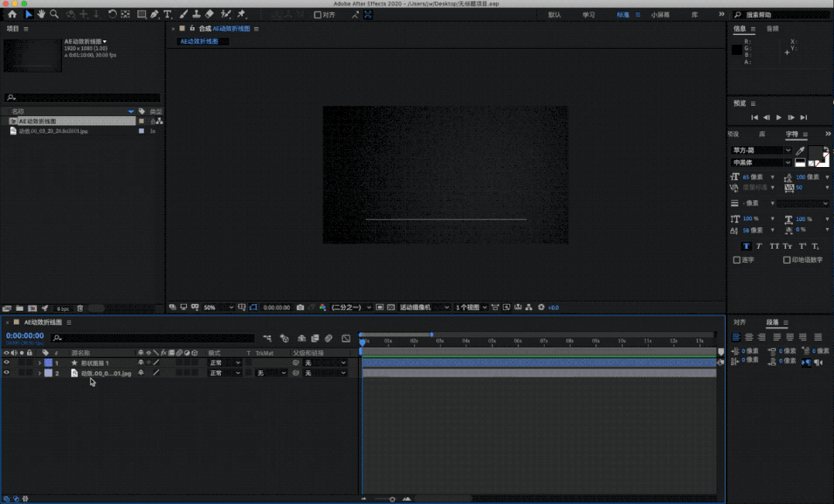Select 动效 jpg file in Project panel
Viewport: 834px width, 504px height.
53,131
